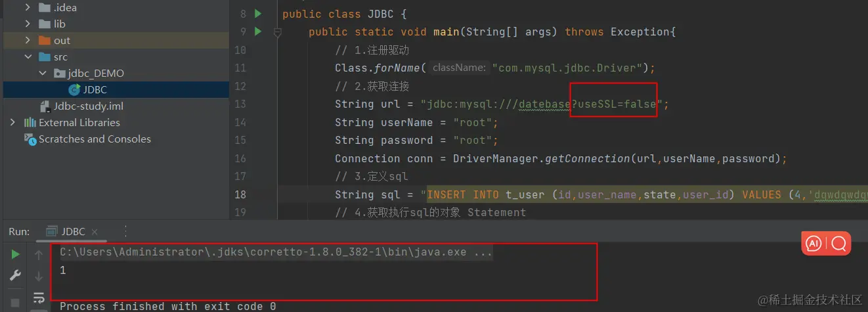This screenshot has height=312, width=868.
Task: Click 'datebase' in the jdbc url
Action: tap(544, 104)
